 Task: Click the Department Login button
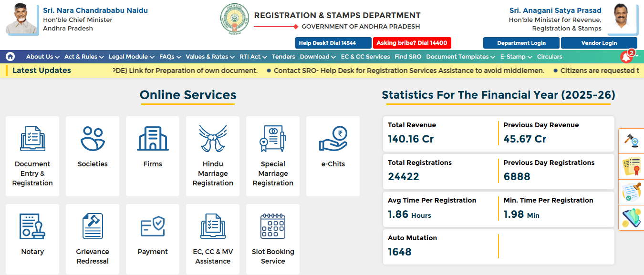point(521,43)
